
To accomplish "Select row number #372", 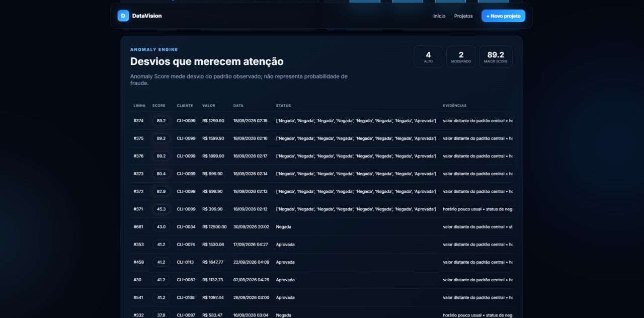I will point(138,191).
